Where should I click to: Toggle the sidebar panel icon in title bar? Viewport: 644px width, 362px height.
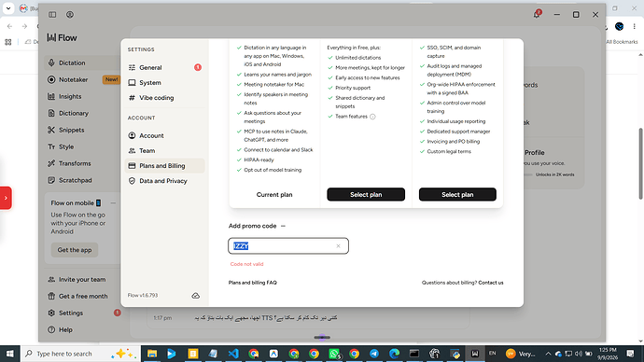point(52,14)
